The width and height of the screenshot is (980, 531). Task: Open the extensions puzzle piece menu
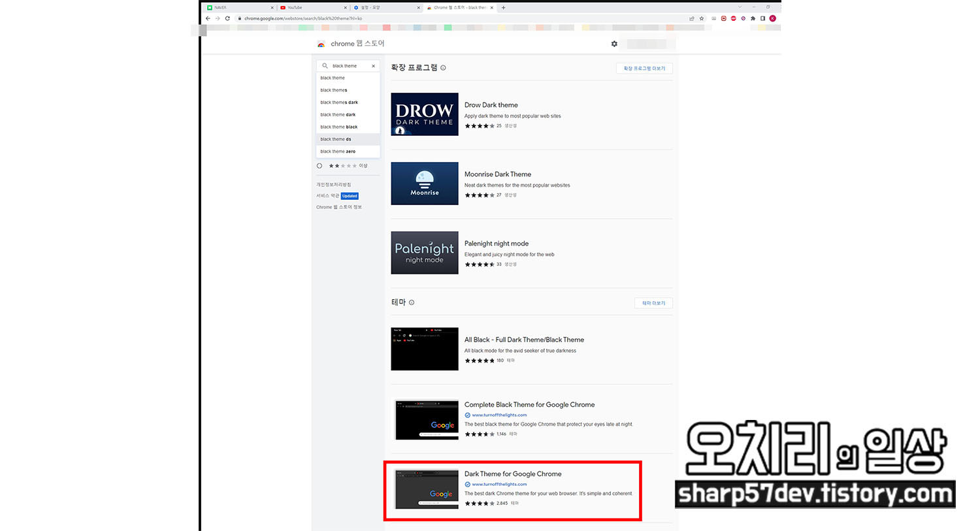[x=753, y=18]
